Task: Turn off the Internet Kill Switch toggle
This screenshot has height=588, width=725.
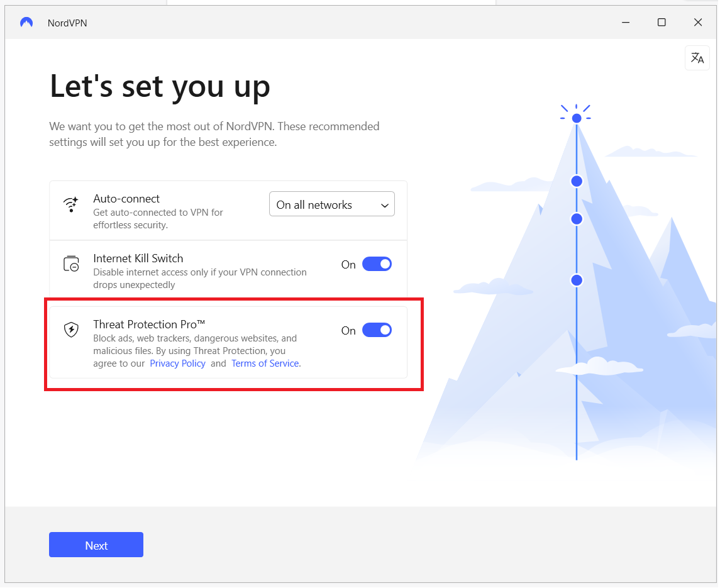Action: [x=377, y=264]
